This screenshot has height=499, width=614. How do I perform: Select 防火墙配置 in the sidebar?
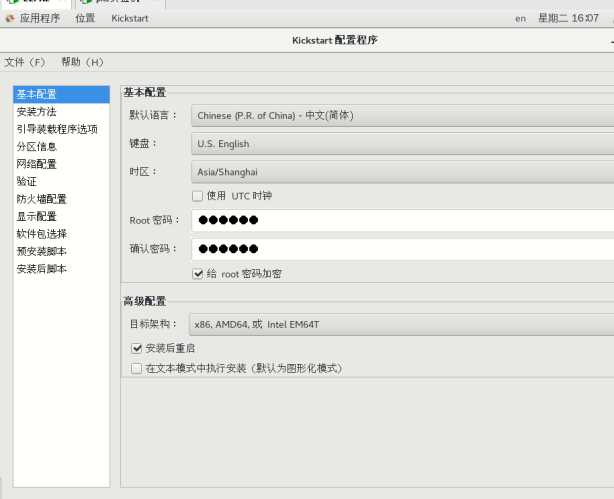[61, 199]
